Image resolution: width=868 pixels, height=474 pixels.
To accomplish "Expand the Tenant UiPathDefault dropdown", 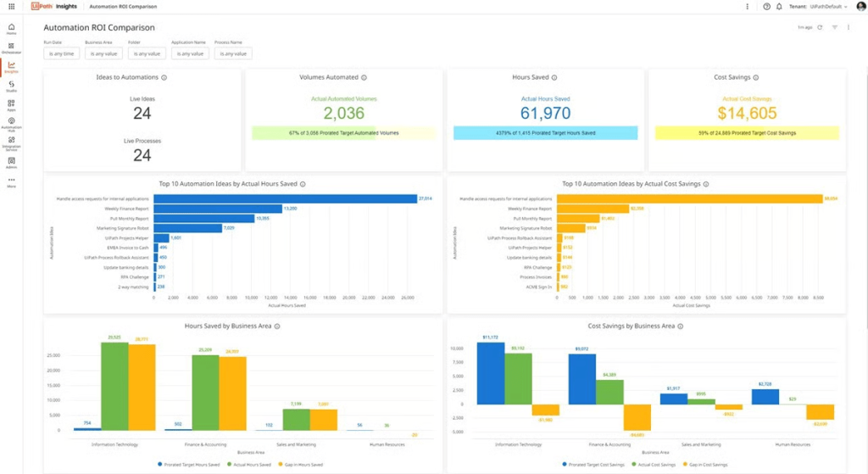I will (x=818, y=7).
